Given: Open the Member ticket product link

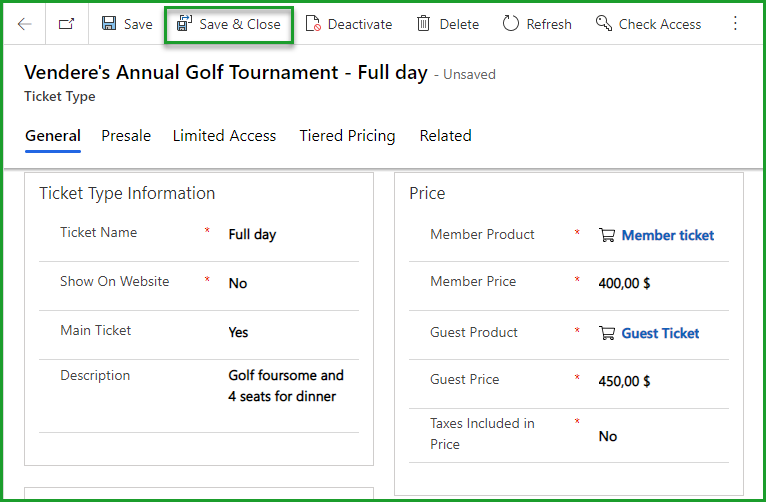Looking at the screenshot, I should (668, 235).
